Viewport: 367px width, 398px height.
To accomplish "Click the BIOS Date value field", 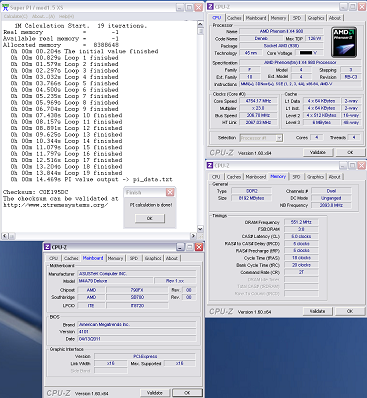I will (137, 339).
